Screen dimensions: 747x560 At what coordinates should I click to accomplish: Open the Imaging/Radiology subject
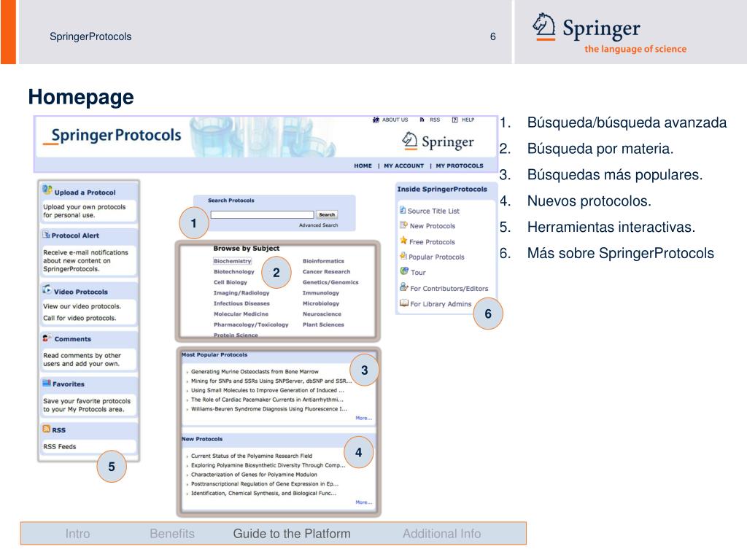click(x=241, y=293)
